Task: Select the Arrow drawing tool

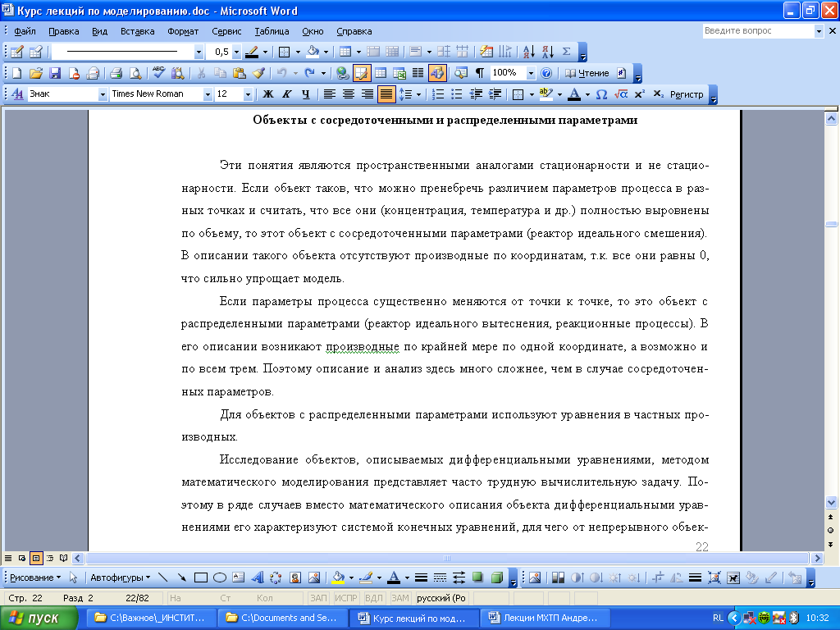Action: (x=182, y=577)
